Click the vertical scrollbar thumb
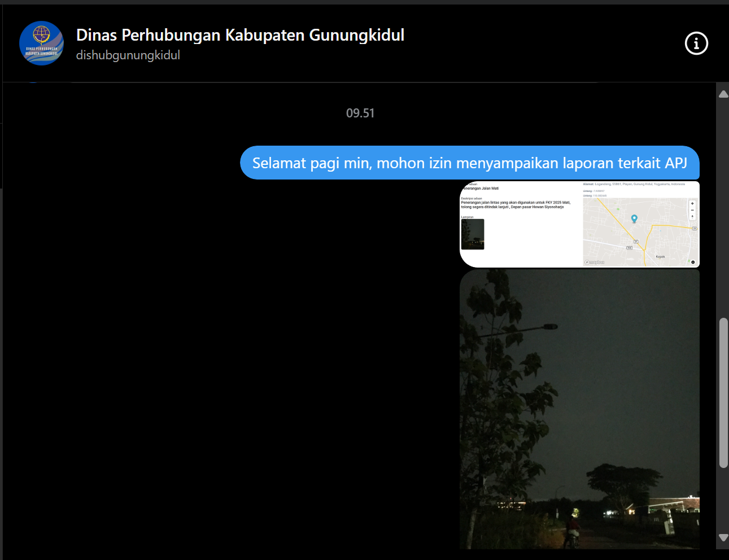This screenshot has width=729, height=560. click(x=723, y=393)
